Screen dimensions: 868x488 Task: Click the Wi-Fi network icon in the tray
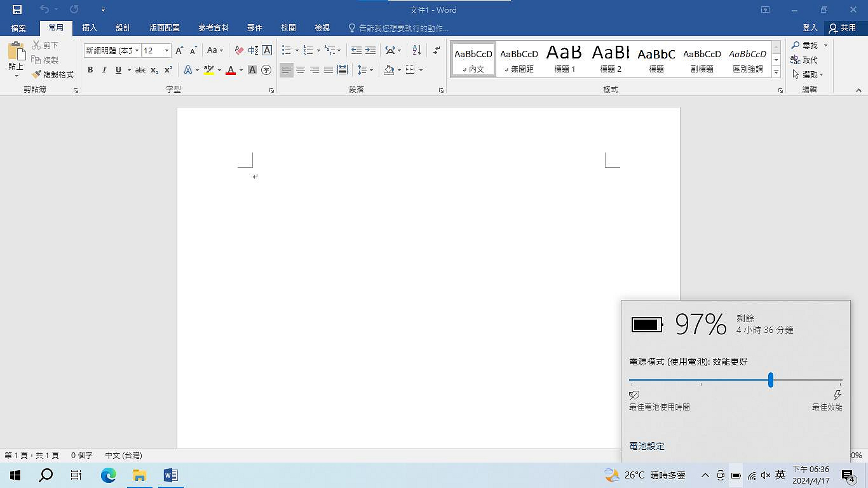pyautogui.click(x=752, y=475)
